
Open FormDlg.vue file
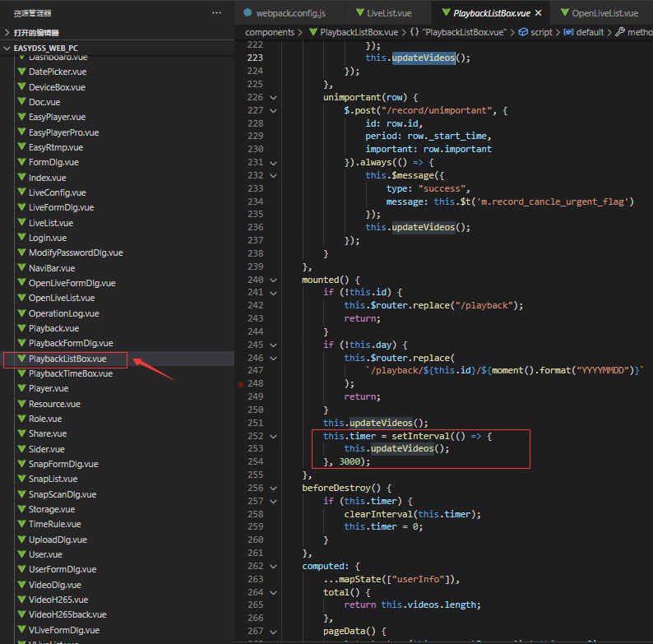click(x=53, y=162)
